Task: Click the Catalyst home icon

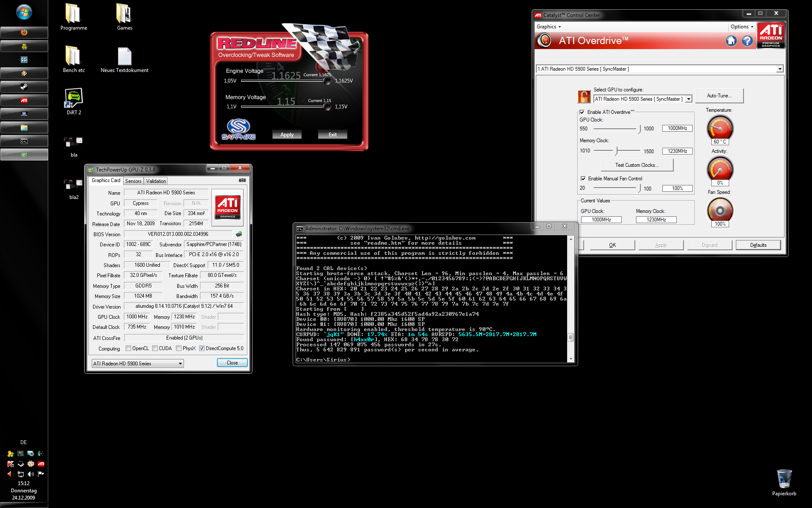Action: (x=731, y=41)
